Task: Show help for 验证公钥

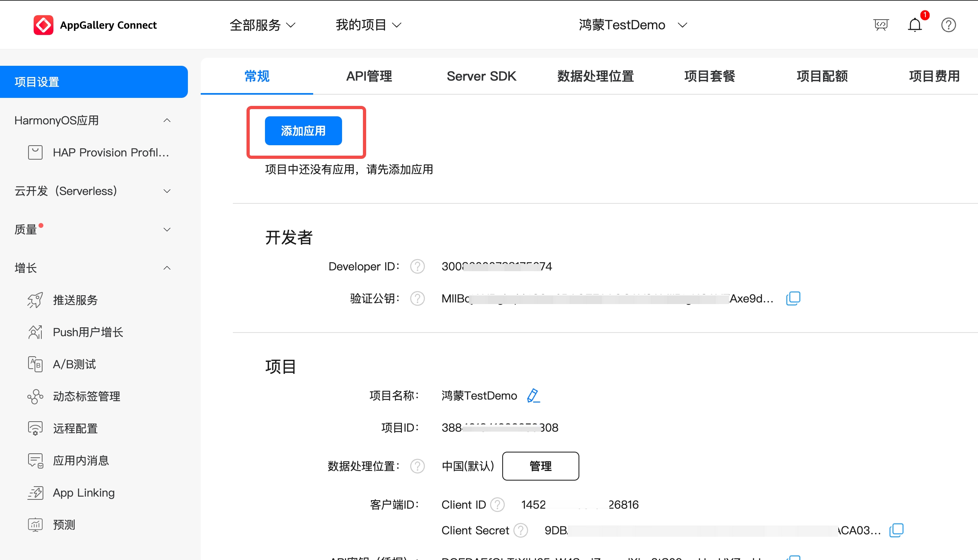Action: click(x=418, y=298)
